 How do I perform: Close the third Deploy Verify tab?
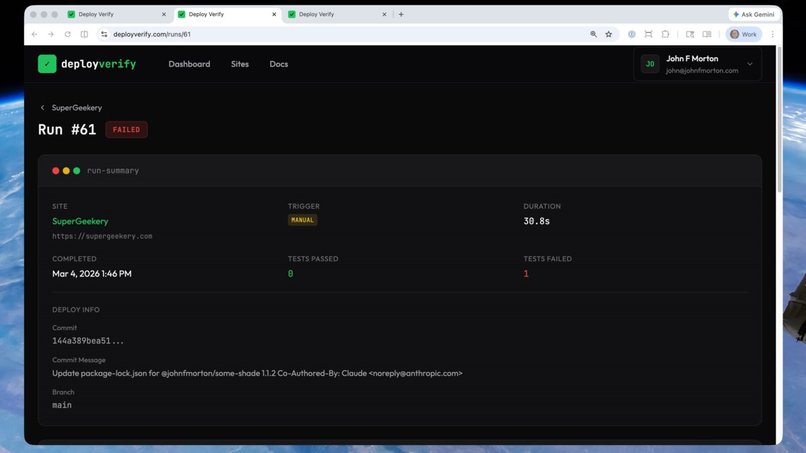[x=384, y=14]
